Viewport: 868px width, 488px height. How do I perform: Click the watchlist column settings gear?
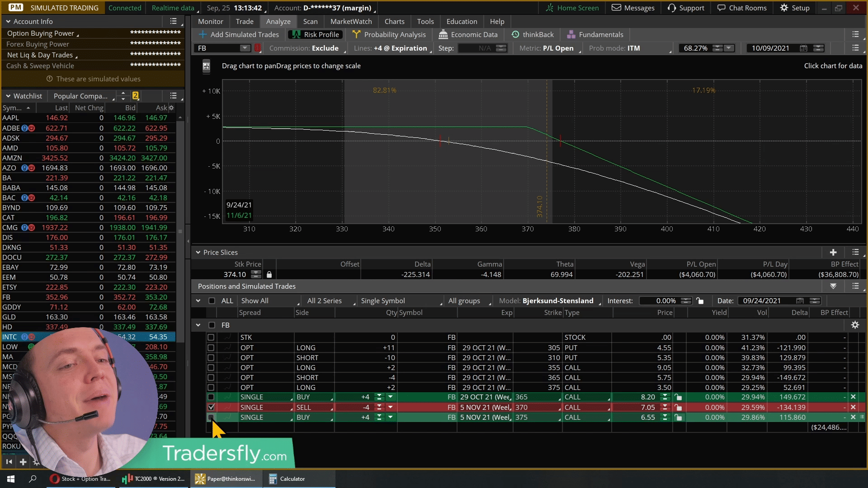pos(171,108)
